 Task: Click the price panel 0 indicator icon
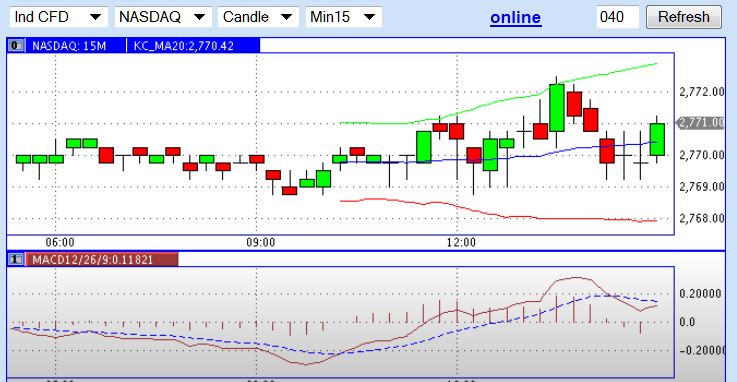tap(16, 46)
